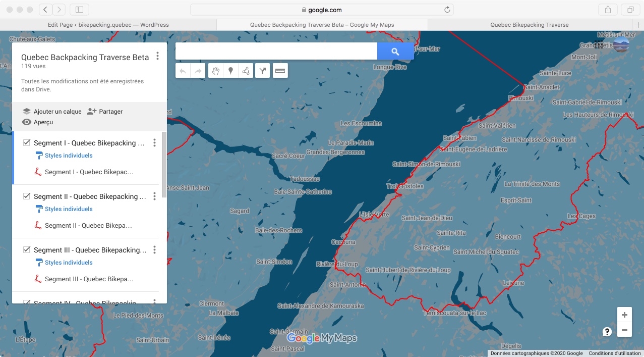
Task: Click Segment III paint roller style icon
Action: (x=39, y=263)
